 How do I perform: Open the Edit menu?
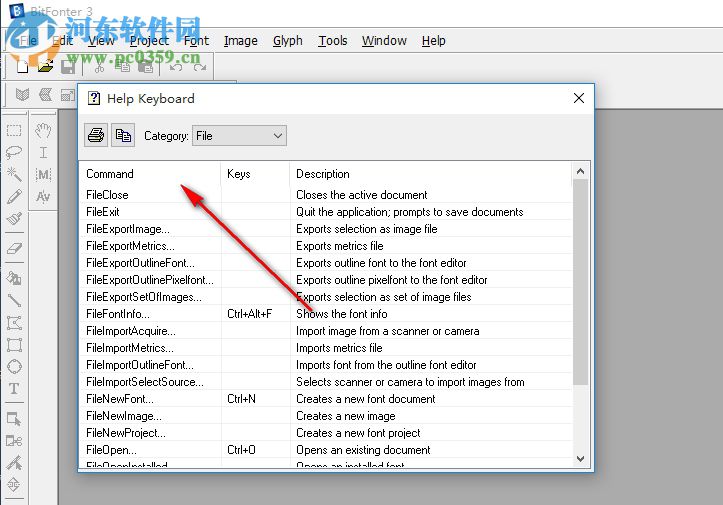[x=63, y=41]
